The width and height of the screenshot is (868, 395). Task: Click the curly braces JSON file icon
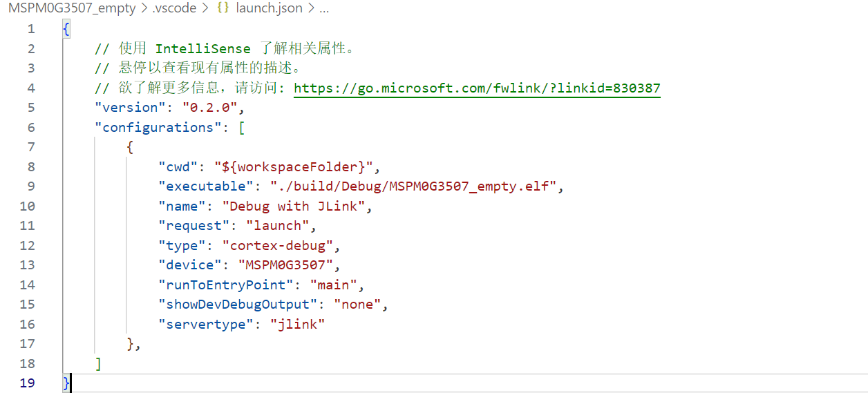tap(223, 9)
